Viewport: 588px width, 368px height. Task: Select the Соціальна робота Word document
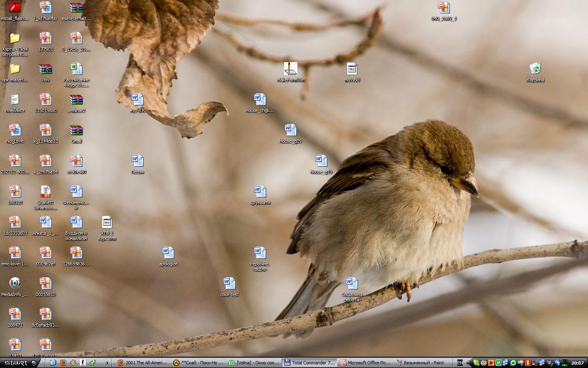click(x=352, y=289)
